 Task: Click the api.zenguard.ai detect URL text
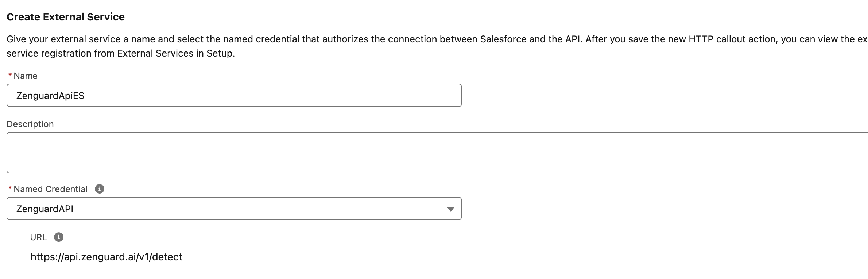coord(106,257)
